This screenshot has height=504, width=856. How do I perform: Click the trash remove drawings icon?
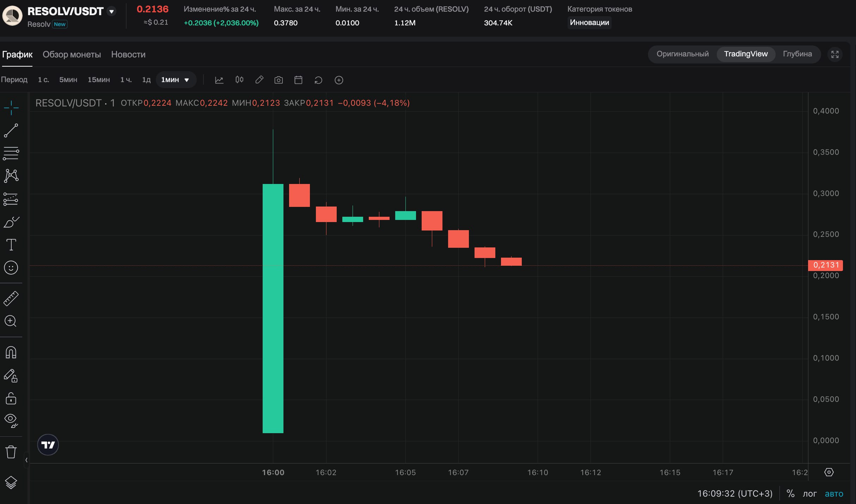click(x=11, y=452)
